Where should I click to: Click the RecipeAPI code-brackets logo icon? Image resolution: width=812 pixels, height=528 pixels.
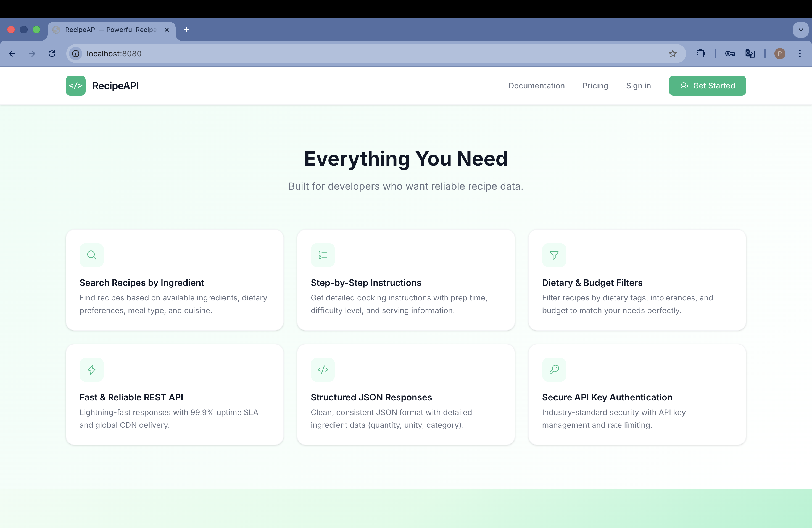pos(75,86)
